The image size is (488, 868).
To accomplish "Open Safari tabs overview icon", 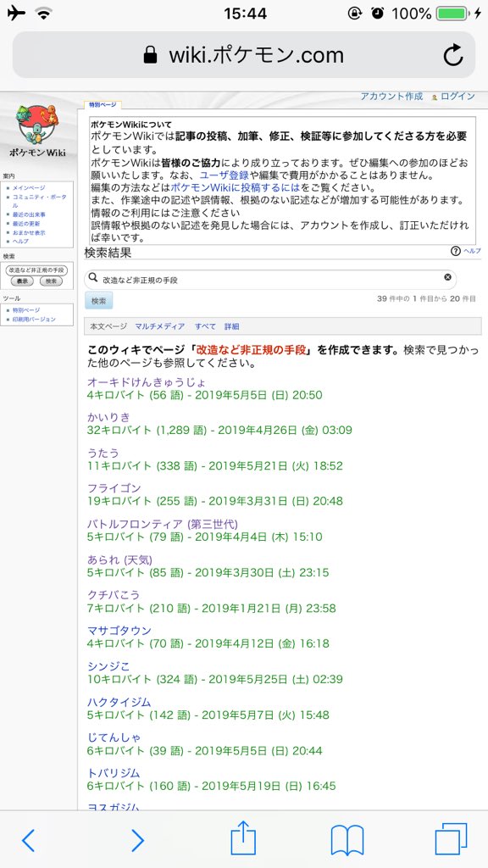I will (451, 838).
